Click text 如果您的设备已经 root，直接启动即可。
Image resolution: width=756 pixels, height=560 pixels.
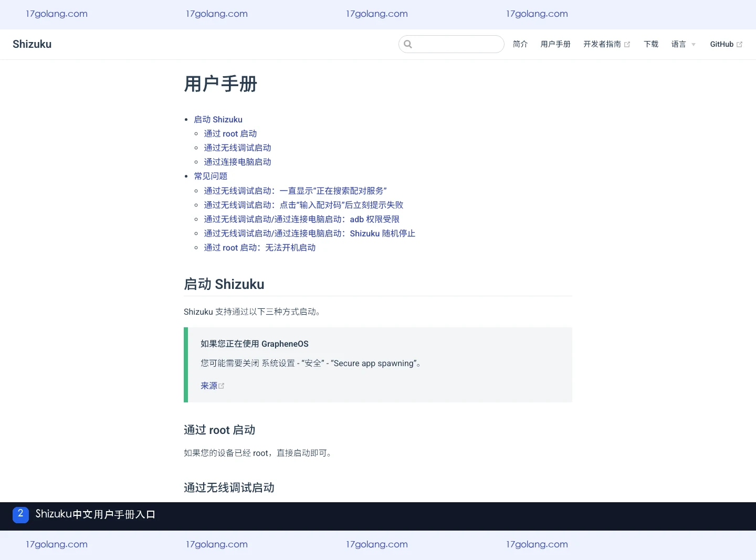(258, 453)
